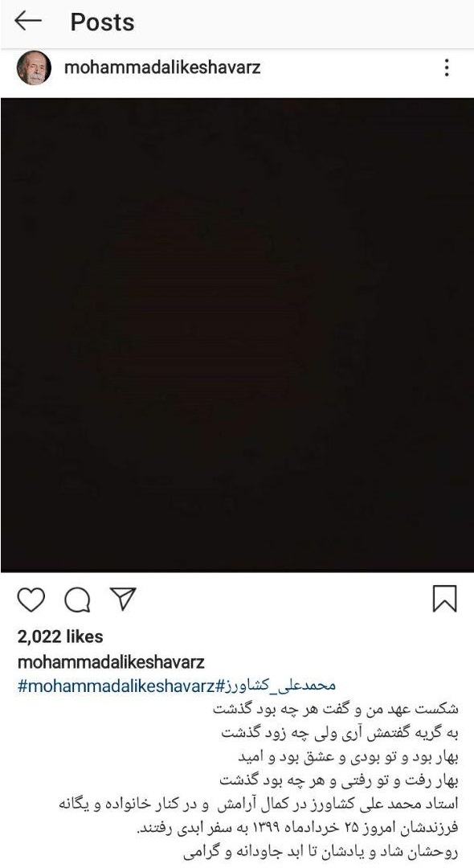Image resolution: width=474 pixels, height=868 pixels.
Task: Tap the mohammadalikeshavarz caption username
Action: (x=111, y=661)
